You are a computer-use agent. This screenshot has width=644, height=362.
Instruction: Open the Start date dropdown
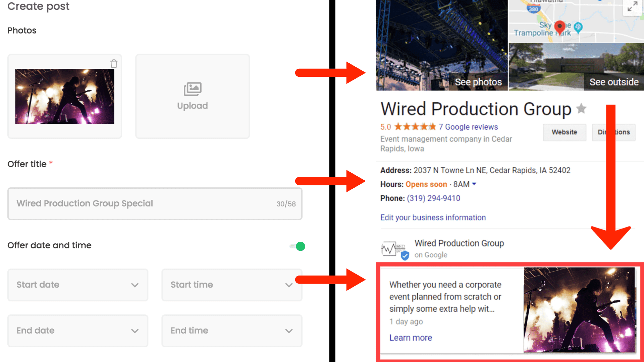click(x=78, y=285)
